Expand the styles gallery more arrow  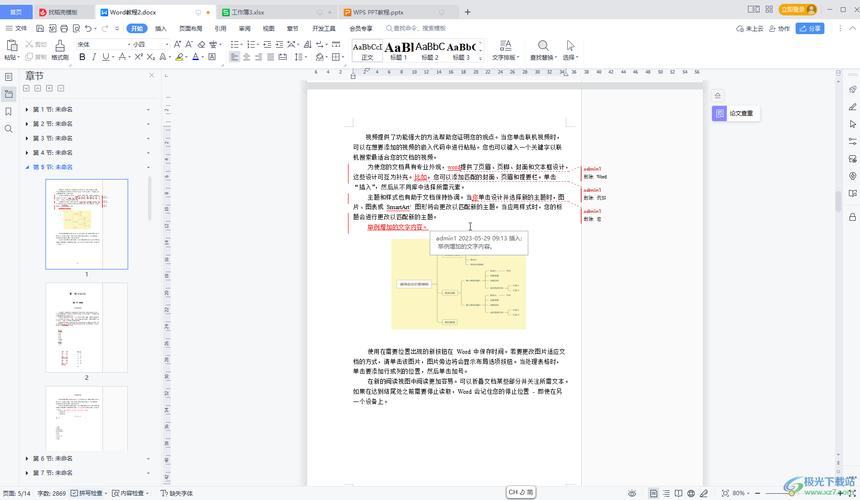[x=481, y=57]
